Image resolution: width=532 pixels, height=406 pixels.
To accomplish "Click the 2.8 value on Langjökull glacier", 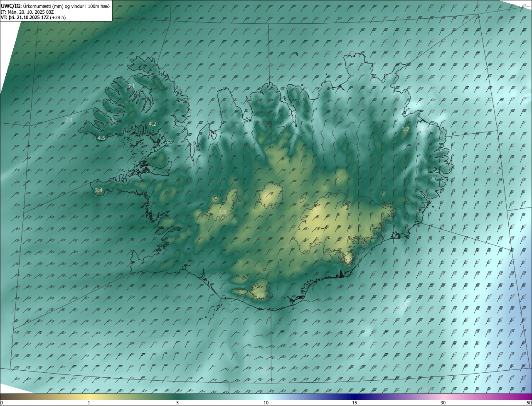I will point(223,212).
